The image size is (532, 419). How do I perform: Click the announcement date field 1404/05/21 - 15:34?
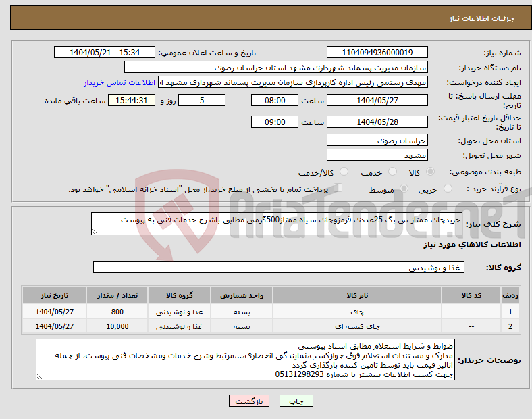(105, 52)
